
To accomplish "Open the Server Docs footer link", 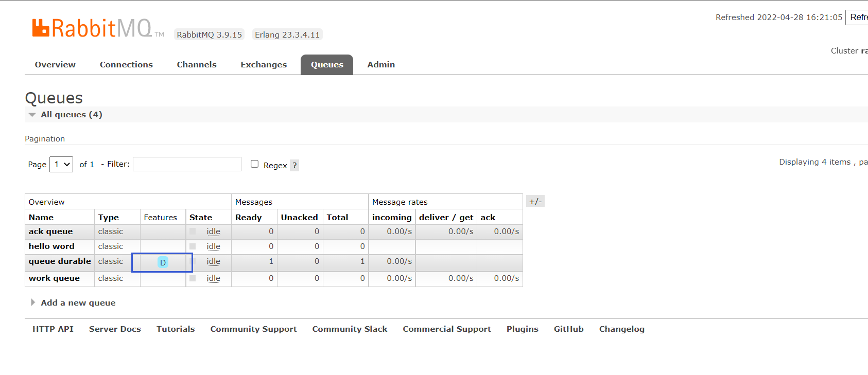I will pyautogui.click(x=115, y=329).
